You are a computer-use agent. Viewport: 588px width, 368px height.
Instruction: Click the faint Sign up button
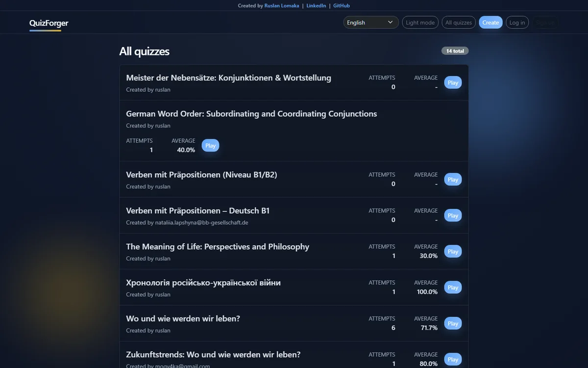pyautogui.click(x=545, y=23)
